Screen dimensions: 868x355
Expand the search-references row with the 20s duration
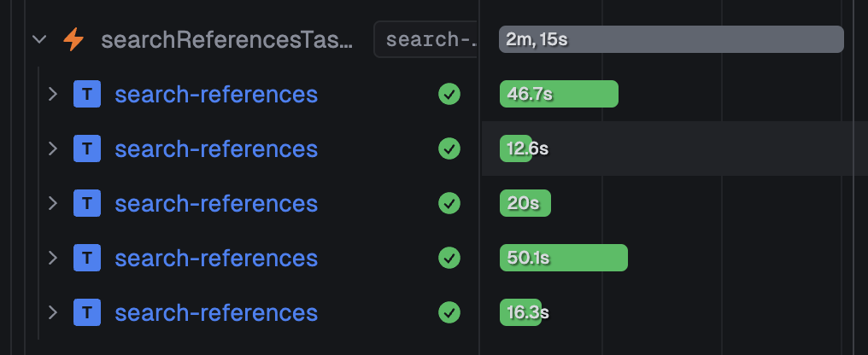pos(53,203)
